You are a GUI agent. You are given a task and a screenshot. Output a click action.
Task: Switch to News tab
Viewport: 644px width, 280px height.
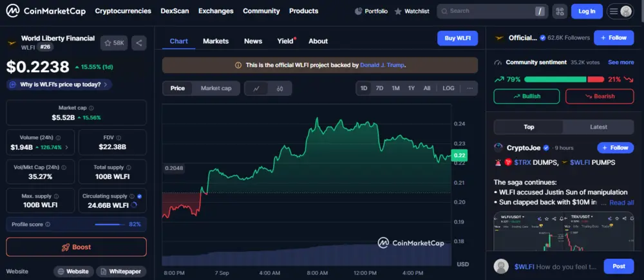253,41
